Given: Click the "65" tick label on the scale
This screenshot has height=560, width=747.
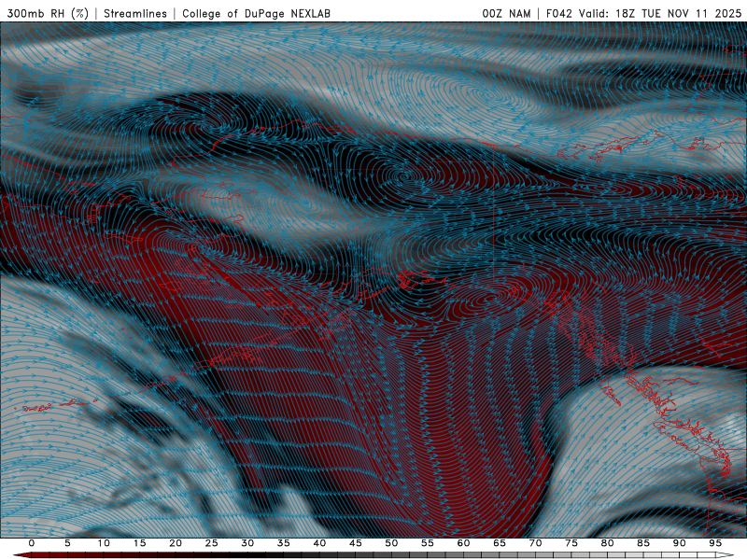Looking at the screenshot, I should (x=499, y=543).
